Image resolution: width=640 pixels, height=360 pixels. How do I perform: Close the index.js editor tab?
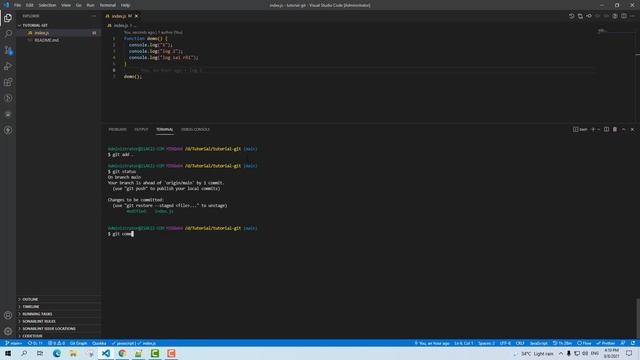[136, 16]
